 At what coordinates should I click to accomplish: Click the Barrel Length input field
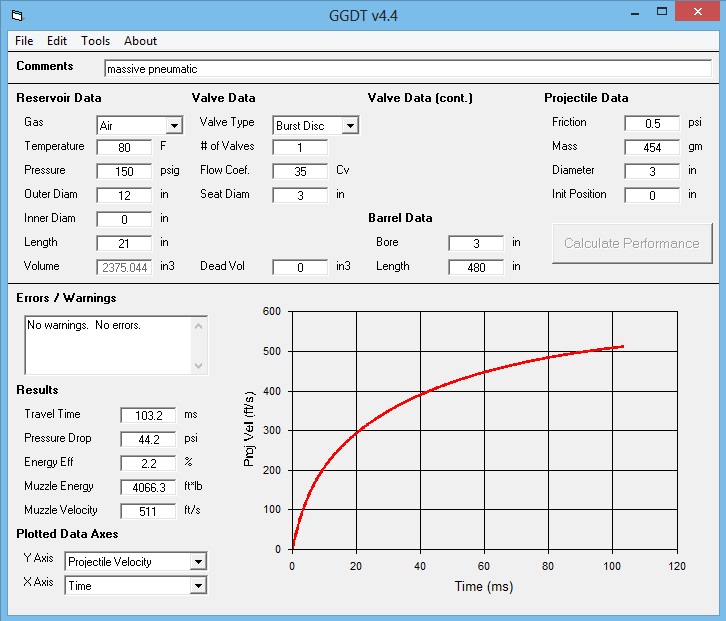tap(475, 267)
